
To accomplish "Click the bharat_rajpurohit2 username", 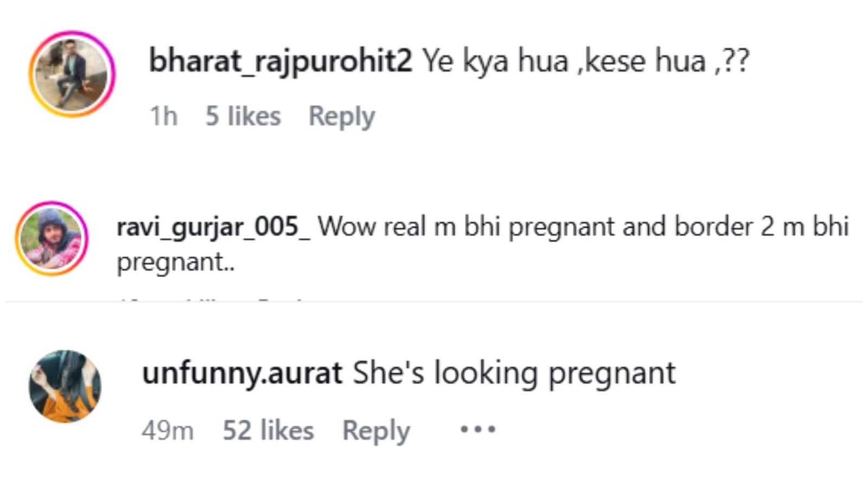I will coord(280,60).
